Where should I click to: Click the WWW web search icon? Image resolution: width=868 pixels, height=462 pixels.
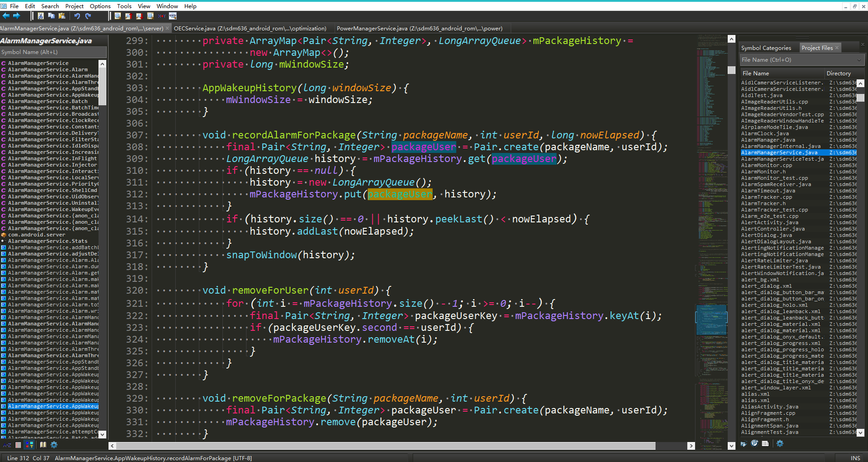coord(173,16)
